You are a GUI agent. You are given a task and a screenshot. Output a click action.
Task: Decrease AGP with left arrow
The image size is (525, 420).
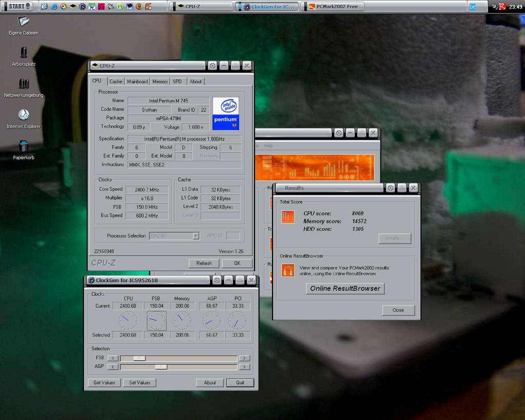[113, 367]
